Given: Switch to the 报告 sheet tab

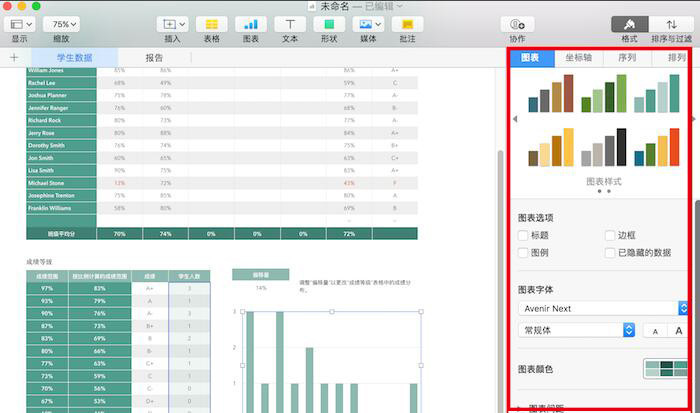Looking at the screenshot, I should click(x=154, y=58).
